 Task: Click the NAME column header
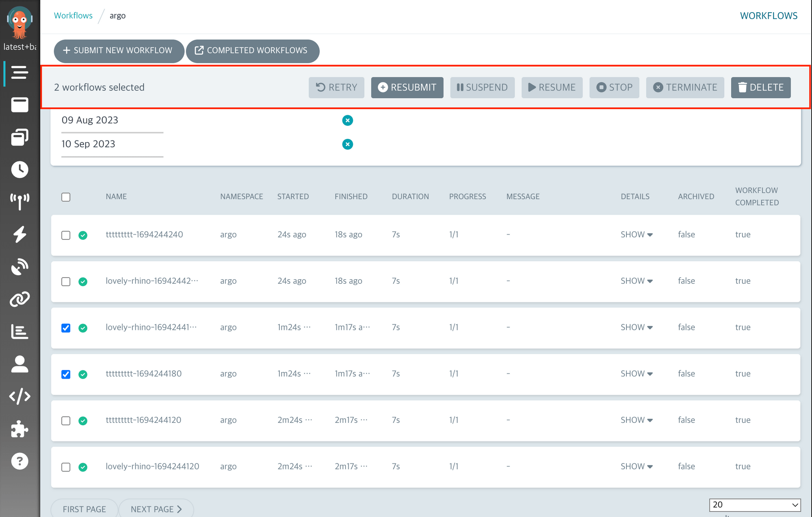(116, 196)
